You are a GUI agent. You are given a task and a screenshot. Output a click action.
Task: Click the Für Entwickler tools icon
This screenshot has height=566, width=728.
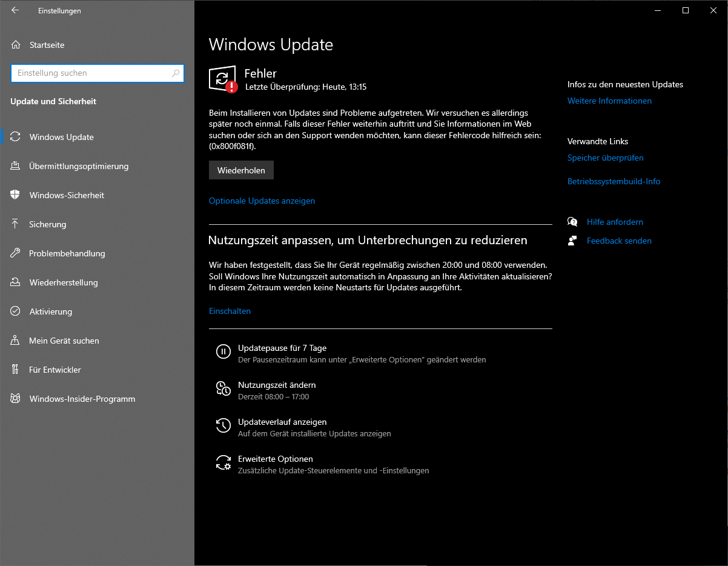point(16,370)
